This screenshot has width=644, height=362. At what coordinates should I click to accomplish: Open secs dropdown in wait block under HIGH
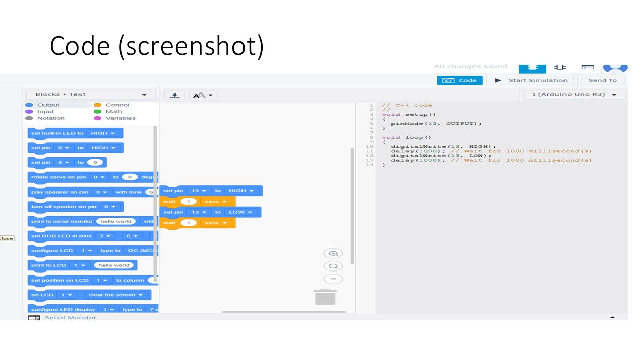[x=216, y=202]
